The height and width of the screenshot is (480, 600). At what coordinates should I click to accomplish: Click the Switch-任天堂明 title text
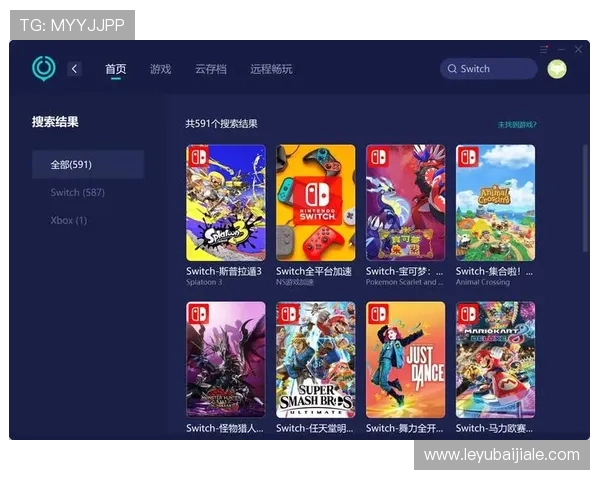(x=315, y=428)
